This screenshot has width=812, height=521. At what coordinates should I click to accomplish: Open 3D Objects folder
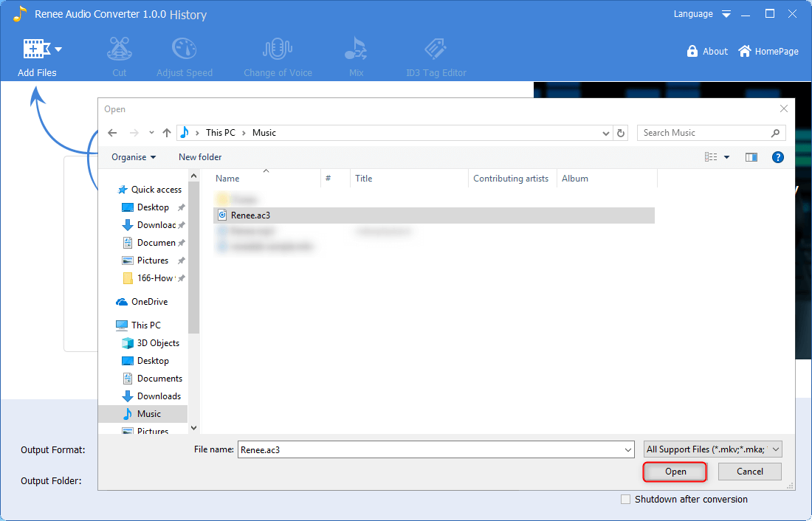click(x=151, y=343)
